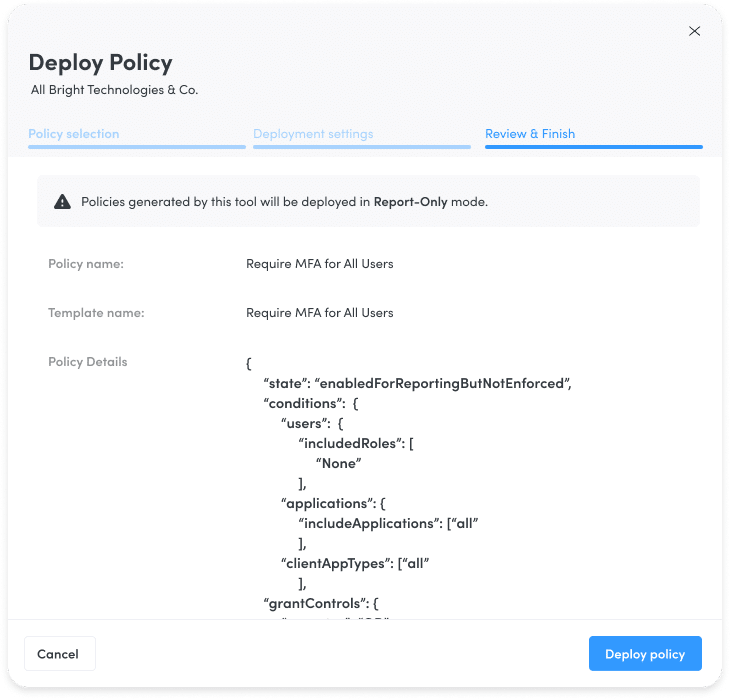The width and height of the screenshot is (730, 699).
Task: Click the "includedRoles" JSON line
Action: [x=356, y=443]
